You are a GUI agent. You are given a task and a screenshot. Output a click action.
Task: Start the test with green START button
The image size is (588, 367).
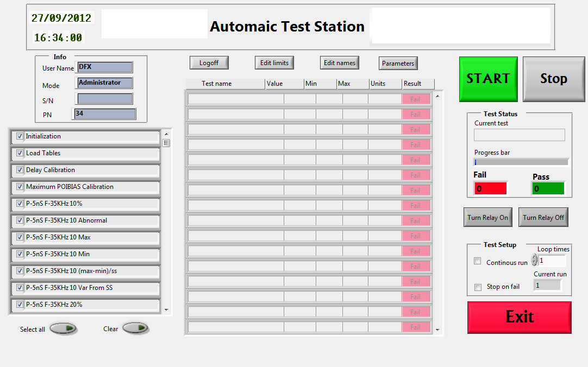(488, 79)
